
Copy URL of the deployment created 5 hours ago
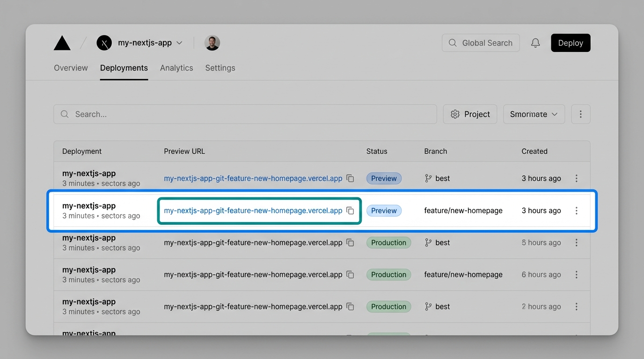coord(350,243)
